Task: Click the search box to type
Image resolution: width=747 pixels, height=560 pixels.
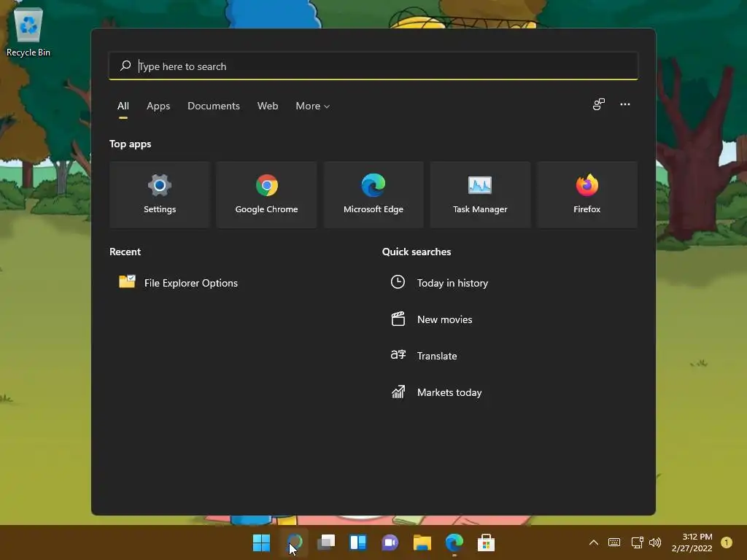Action: [373, 66]
